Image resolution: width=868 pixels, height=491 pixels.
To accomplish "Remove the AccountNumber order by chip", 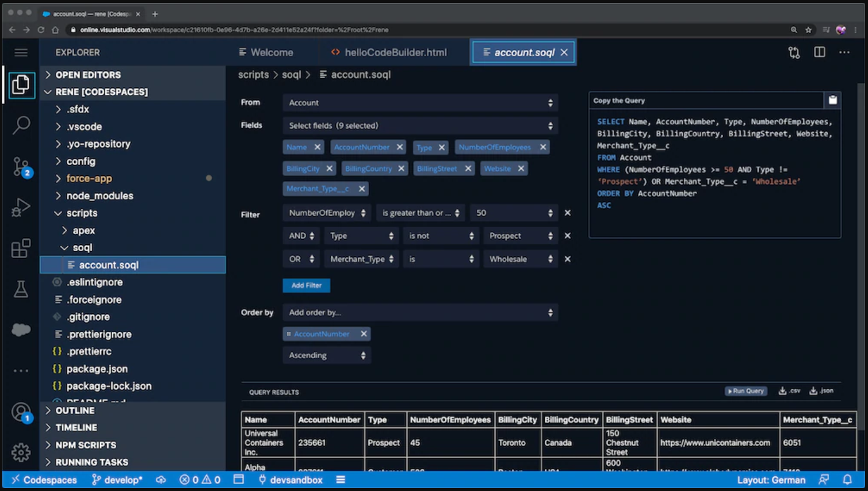I will click(364, 334).
